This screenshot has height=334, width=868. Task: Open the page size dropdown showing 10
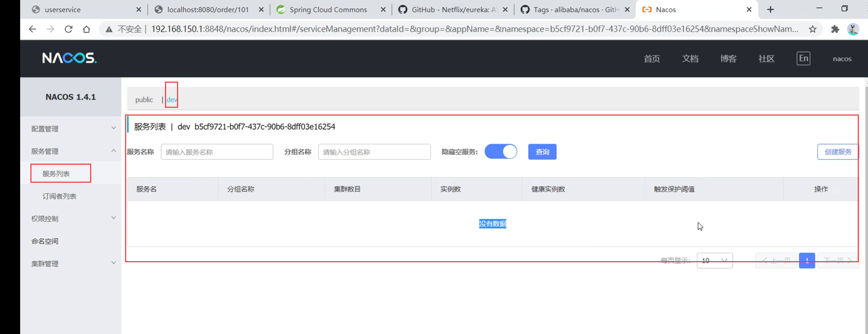click(715, 260)
